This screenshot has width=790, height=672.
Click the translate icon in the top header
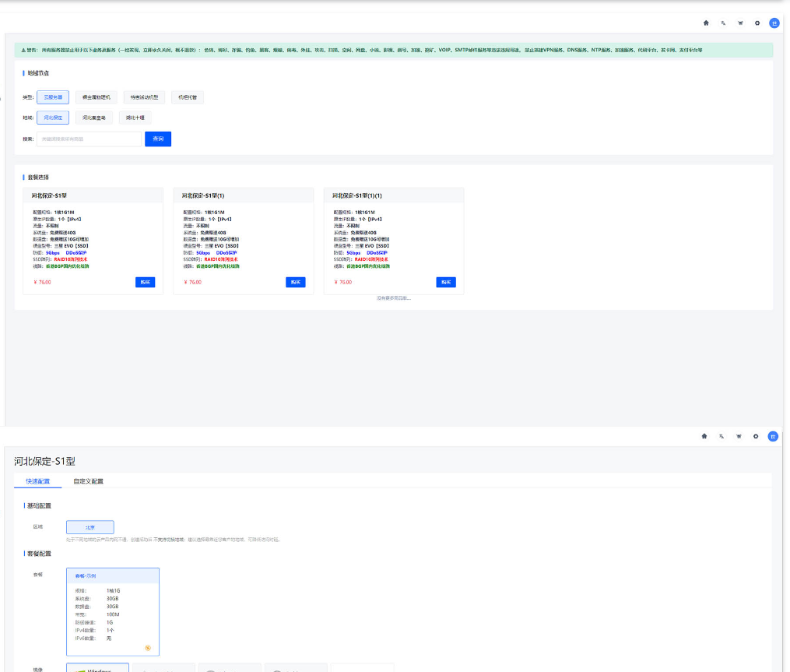(x=723, y=23)
